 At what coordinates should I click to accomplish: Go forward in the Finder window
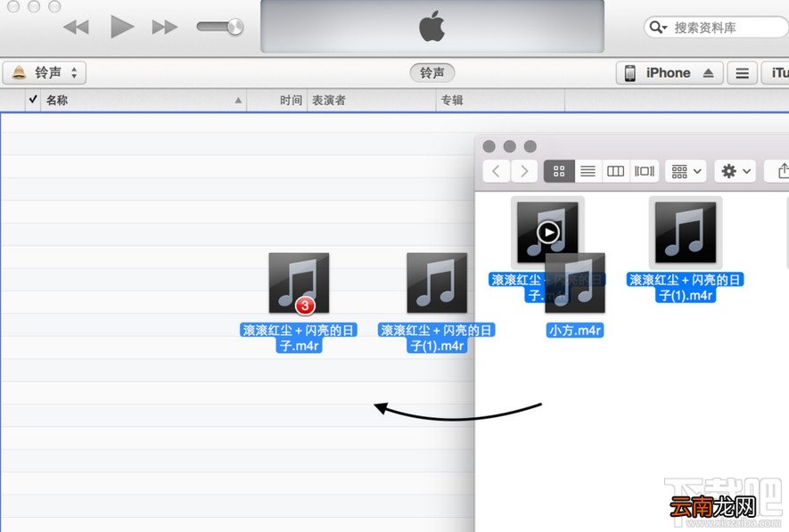pos(524,171)
